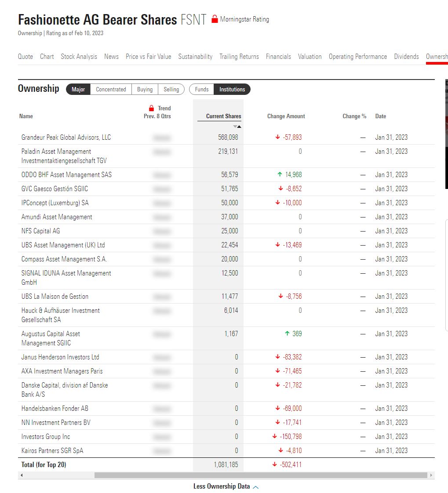Click green up arrow beside 369
Viewport: 448px width, 493px height.
287,333
